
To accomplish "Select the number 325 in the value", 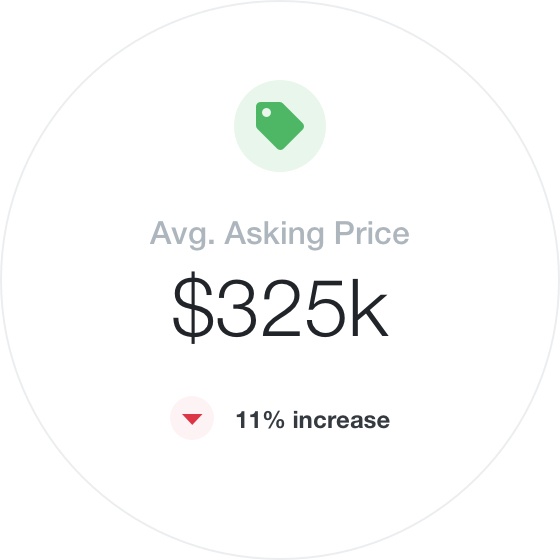I will click(x=282, y=309).
